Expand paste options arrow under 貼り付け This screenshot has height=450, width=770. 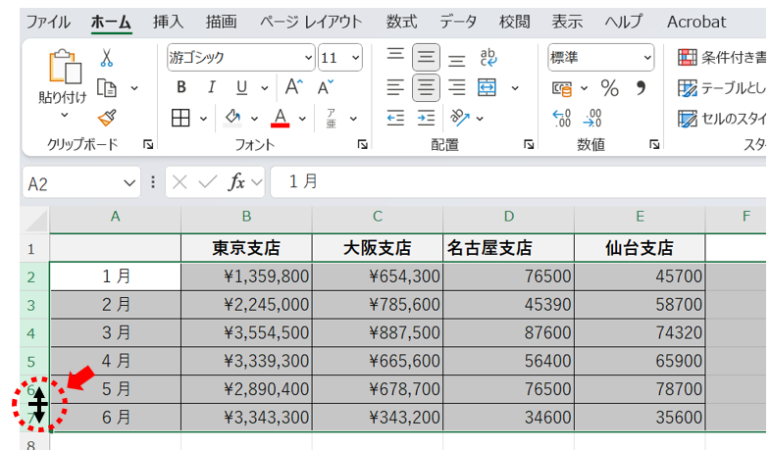pyautogui.click(x=64, y=115)
